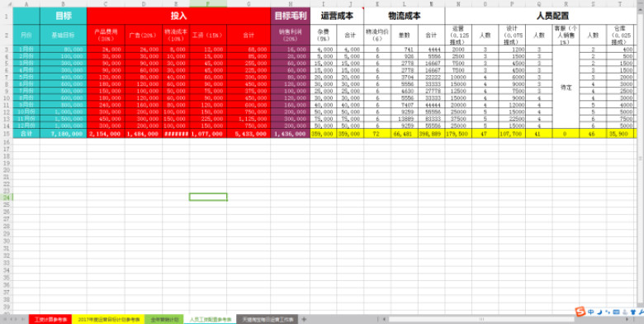Open the Sogou soft keyboard icon
The height and width of the screenshot is (324, 644).
pyautogui.click(x=617, y=312)
